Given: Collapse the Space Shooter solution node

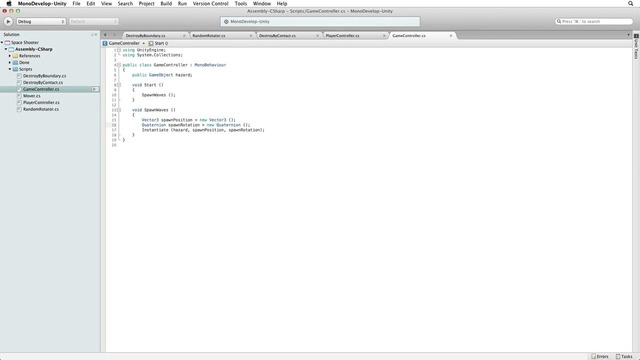Looking at the screenshot, I should (x=2, y=42).
